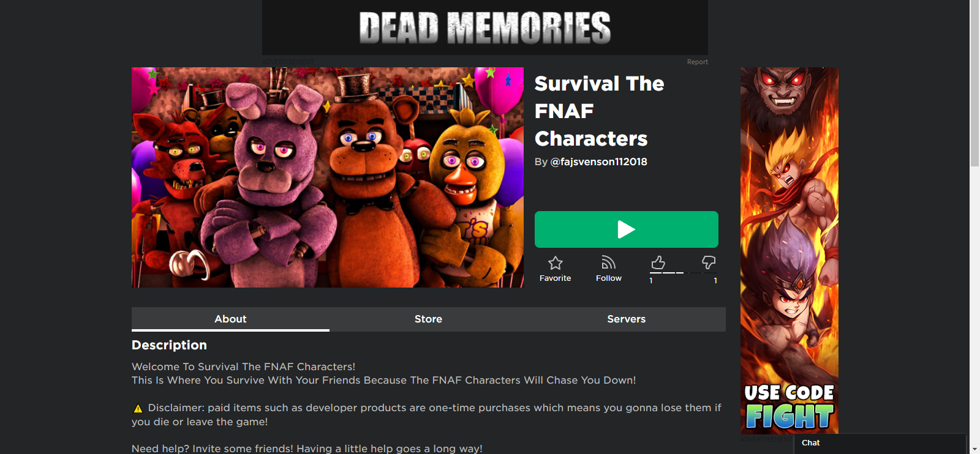
Task: Open creator profile @fajsvenson112018
Action: click(x=598, y=162)
